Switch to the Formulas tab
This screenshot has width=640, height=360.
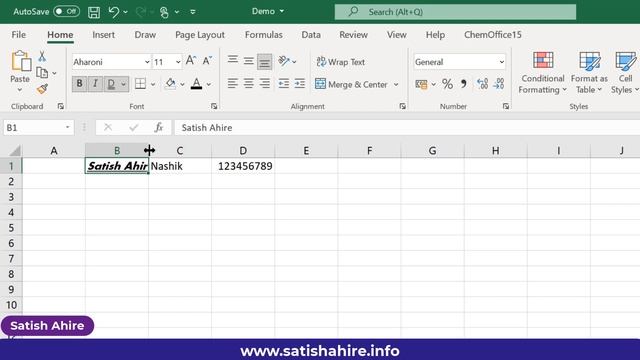tap(264, 35)
